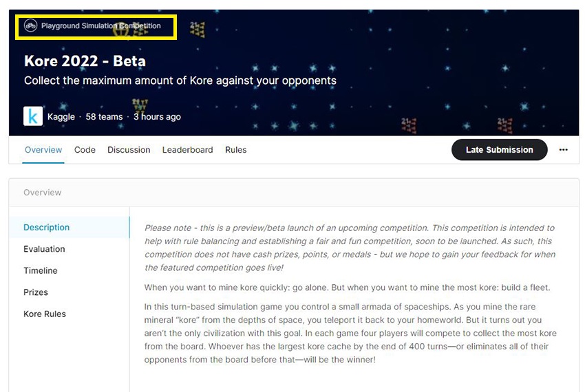Switch to the Overview tab
The image size is (585, 392).
click(x=43, y=150)
